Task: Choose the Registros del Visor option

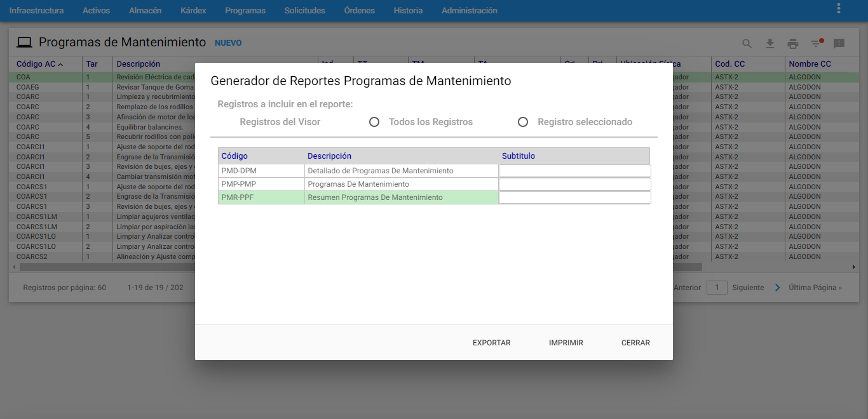Action: (x=280, y=122)
